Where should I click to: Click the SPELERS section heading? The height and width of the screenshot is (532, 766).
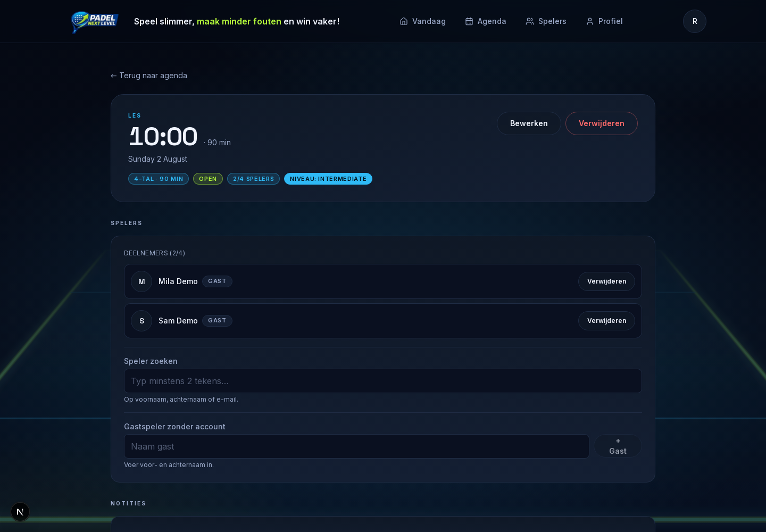127,223
